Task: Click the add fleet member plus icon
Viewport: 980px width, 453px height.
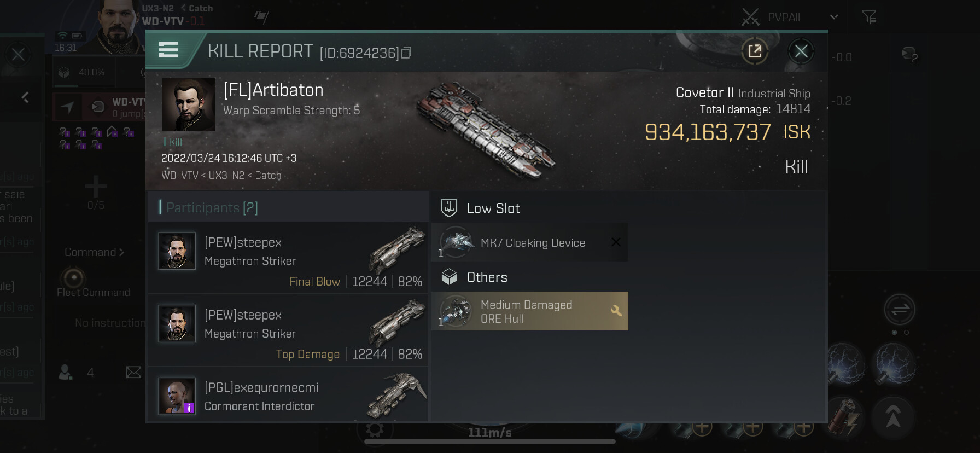Action: point(96,187)
